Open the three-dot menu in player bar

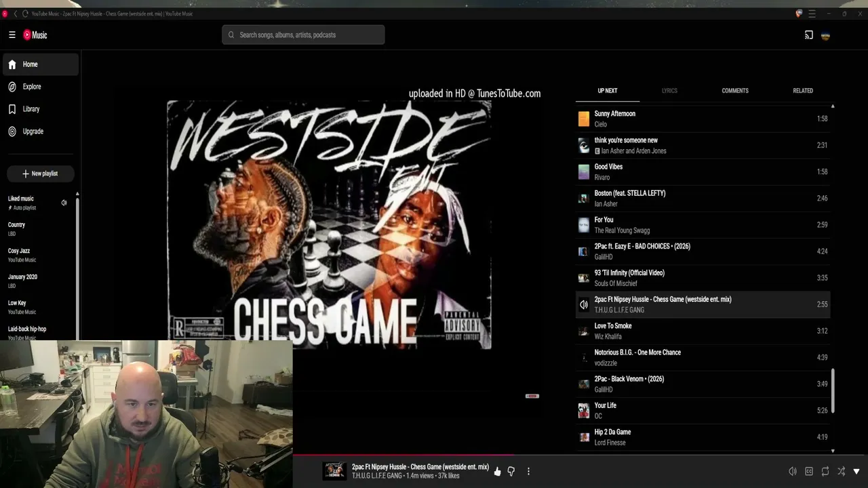528,472
